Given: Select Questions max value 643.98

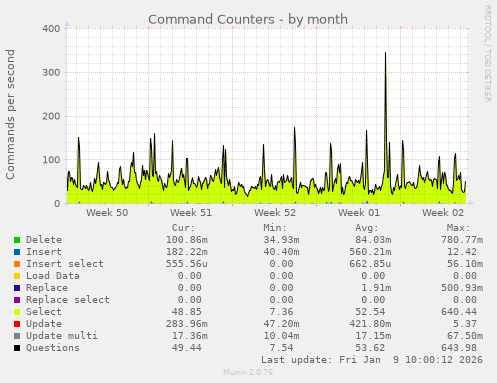Looking at the screenshot, I should [459, 348].
